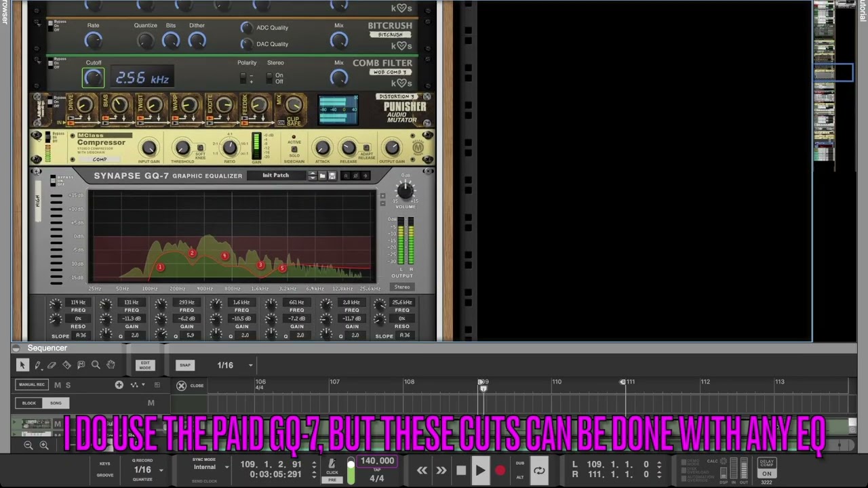The image size is (868, 488).
Task: Toggle Comb Filter Polarity switch
Action: pos(243,78)
